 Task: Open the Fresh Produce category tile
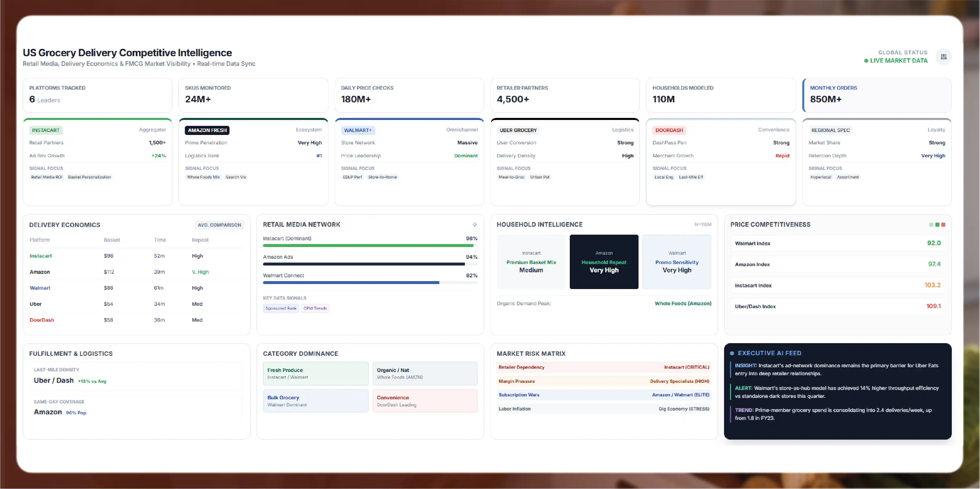click(x=315, y=373)
